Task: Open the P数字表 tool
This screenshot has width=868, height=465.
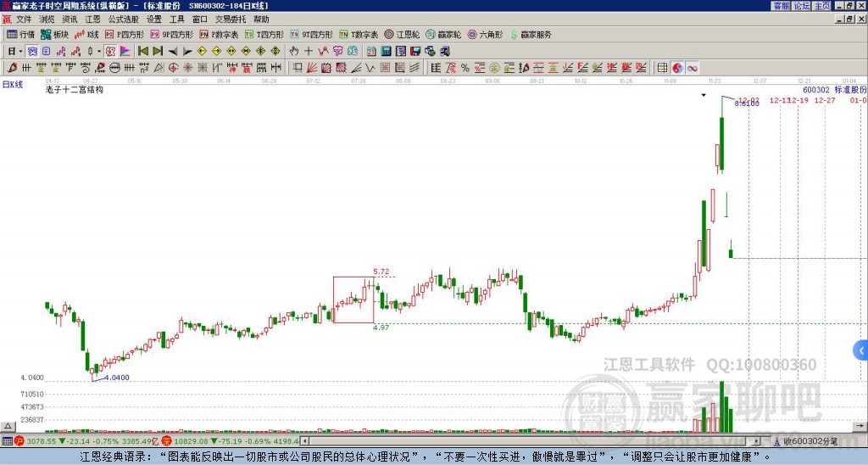Action: pos(219,34)
